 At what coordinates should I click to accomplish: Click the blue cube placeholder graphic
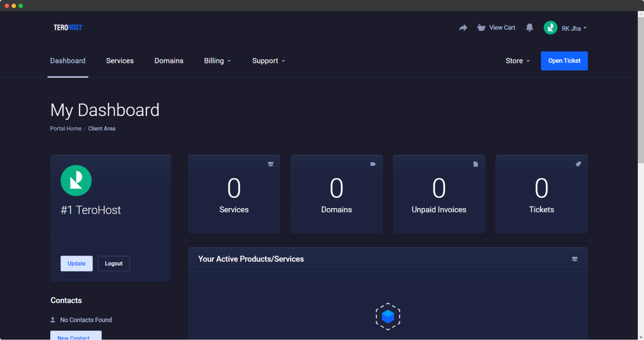[388, 316]
